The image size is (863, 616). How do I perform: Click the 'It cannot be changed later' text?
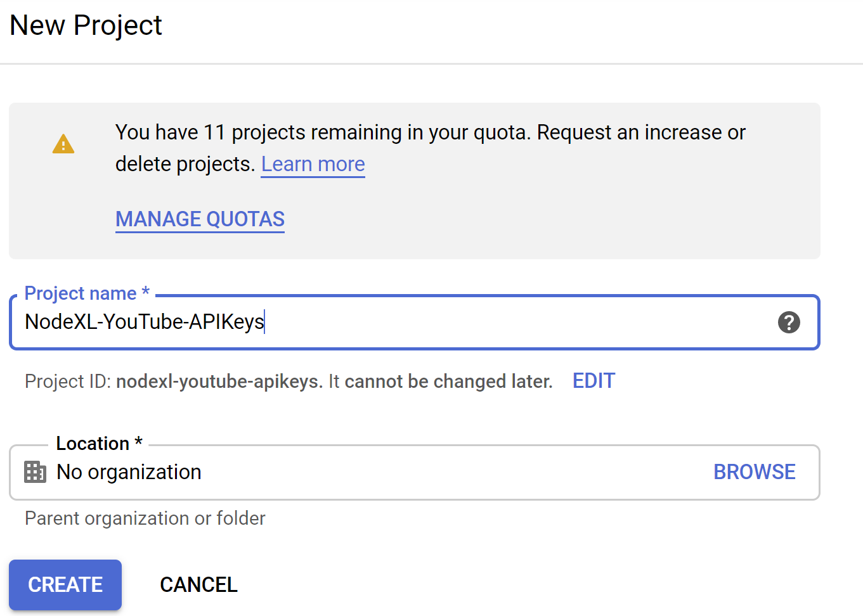[440, 382]
